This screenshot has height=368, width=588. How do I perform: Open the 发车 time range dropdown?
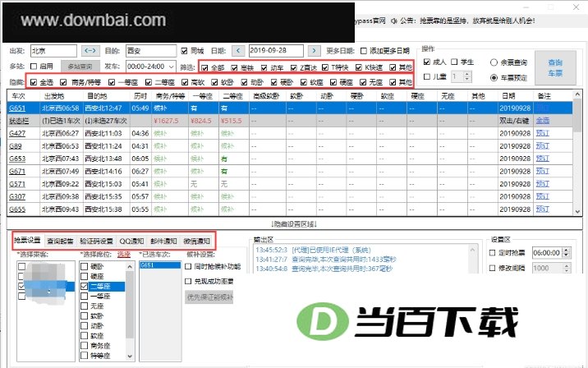[171, 67]
